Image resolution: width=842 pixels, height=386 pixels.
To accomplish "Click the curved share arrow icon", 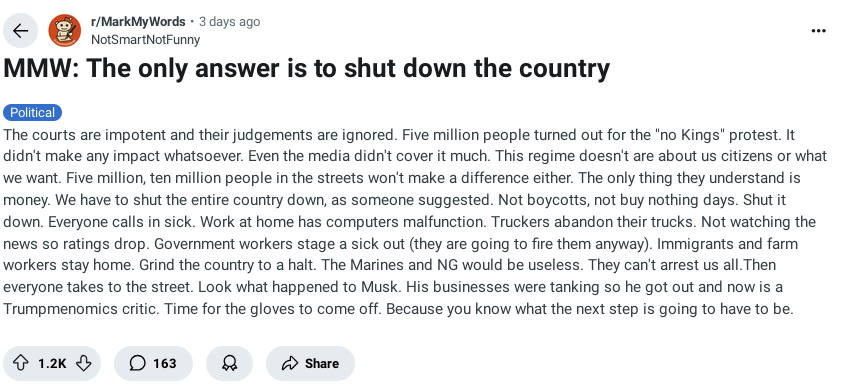I will [x=290, y=363].
